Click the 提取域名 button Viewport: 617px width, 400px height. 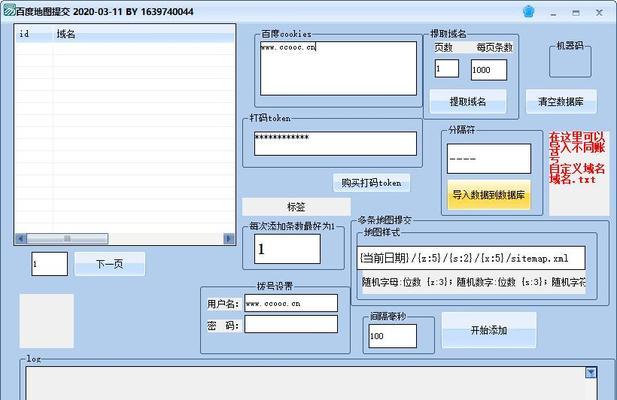(x=467, y=102)
